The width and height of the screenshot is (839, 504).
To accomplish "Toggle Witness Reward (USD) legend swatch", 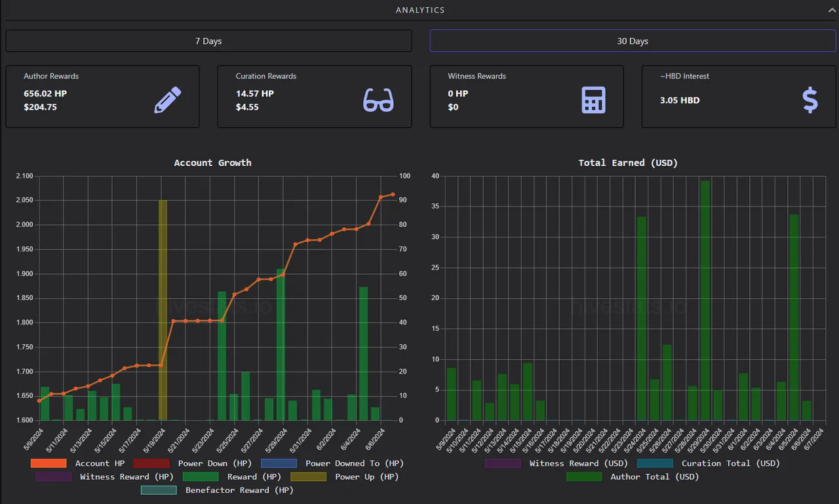I will (x=503, y=463).
